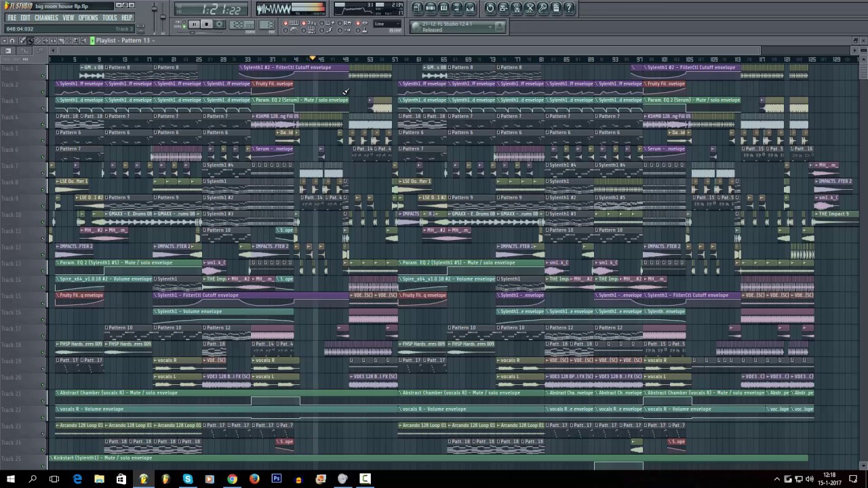Click the record transport button
The height and width of the screenshot is (488, 868).
pos(219,24)
